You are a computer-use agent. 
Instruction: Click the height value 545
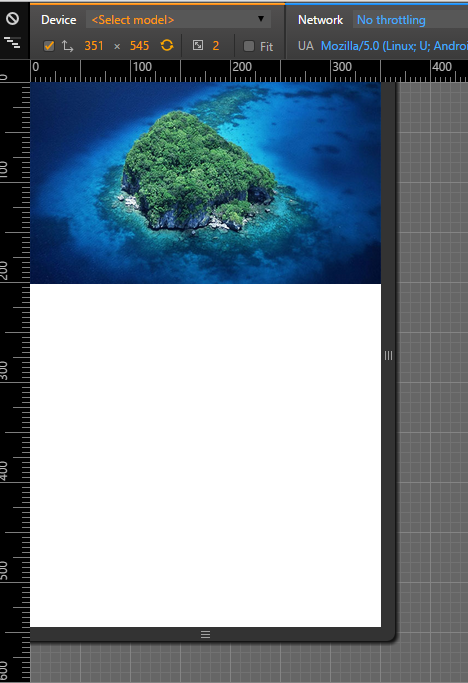(x=139, y=46)
